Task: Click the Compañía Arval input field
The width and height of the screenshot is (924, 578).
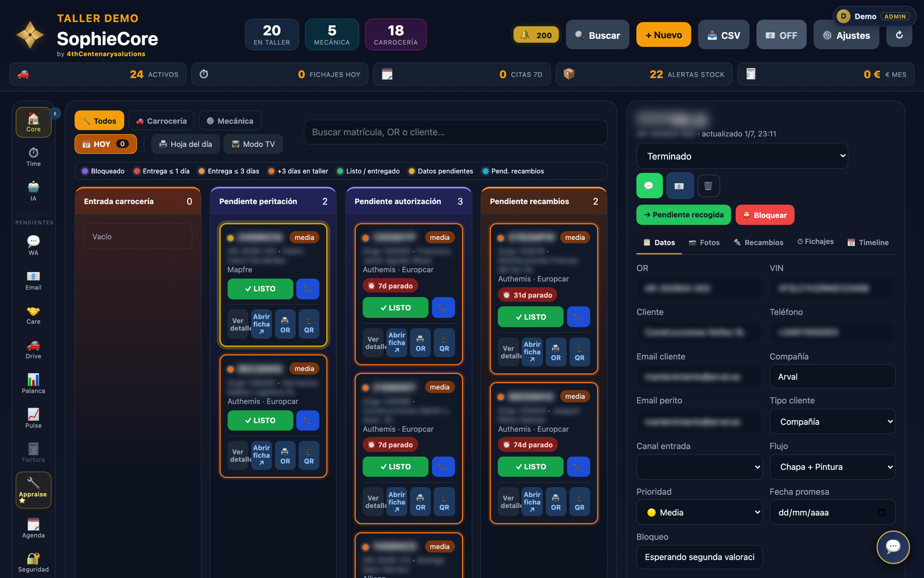Action: [x=832, y=377]
